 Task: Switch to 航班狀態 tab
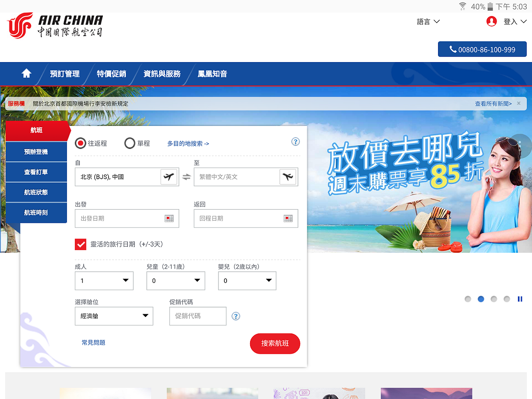[x=36, y=192]
